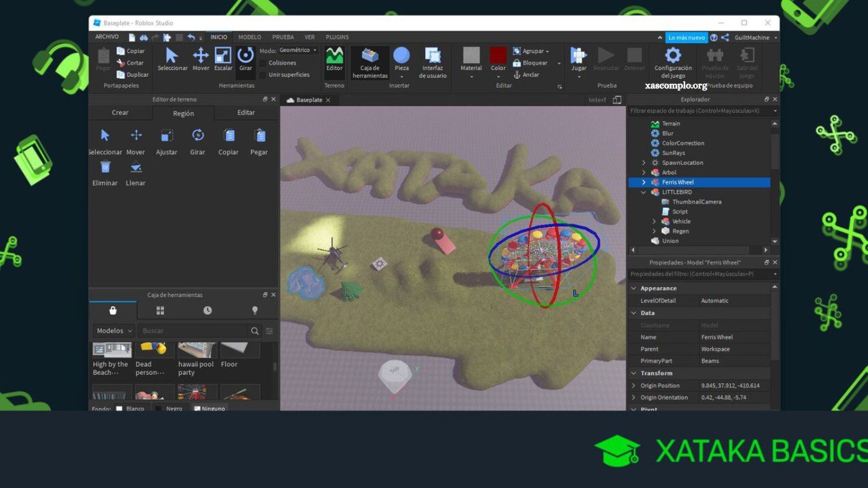Open Configuración del juego settings

point(673,57)
